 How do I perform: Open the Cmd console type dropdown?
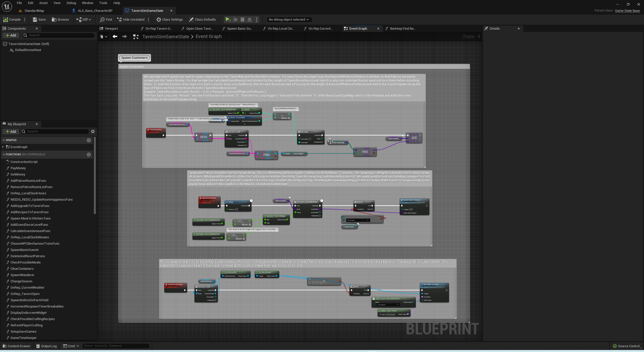(x=71, y=346)
